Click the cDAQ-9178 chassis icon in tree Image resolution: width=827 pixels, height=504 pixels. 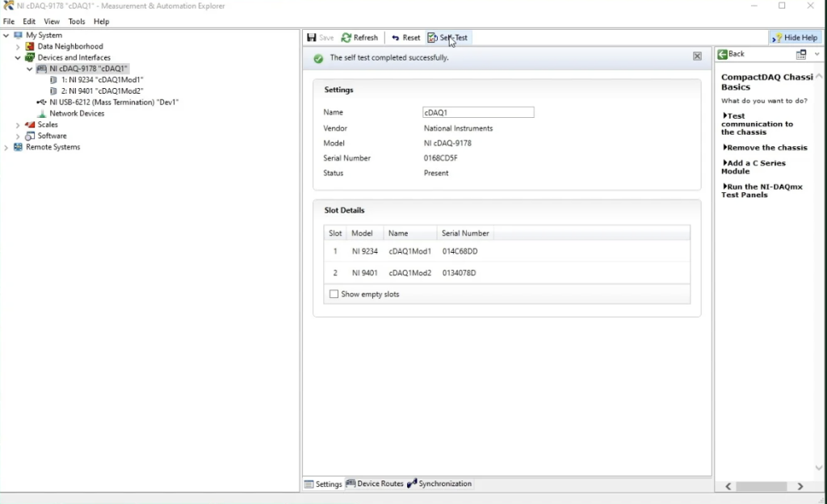[42, 69]
